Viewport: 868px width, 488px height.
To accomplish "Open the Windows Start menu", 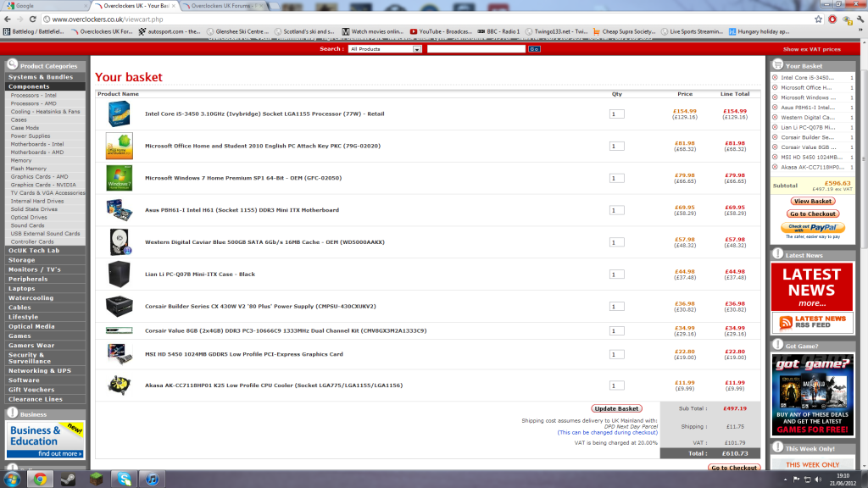I will coord(12,479).
